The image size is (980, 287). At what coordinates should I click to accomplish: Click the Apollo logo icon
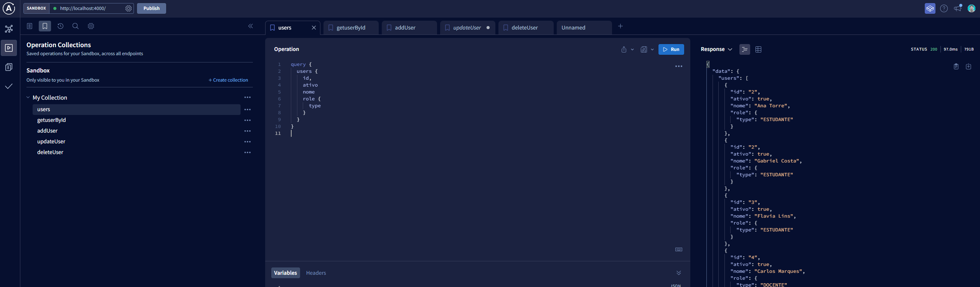point(9,8)
